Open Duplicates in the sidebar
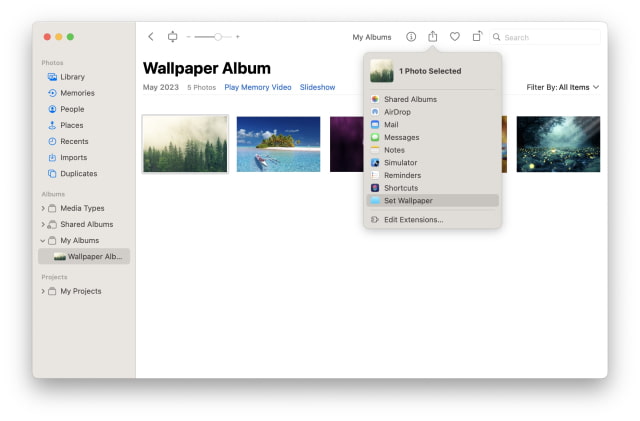 (78, 174)
